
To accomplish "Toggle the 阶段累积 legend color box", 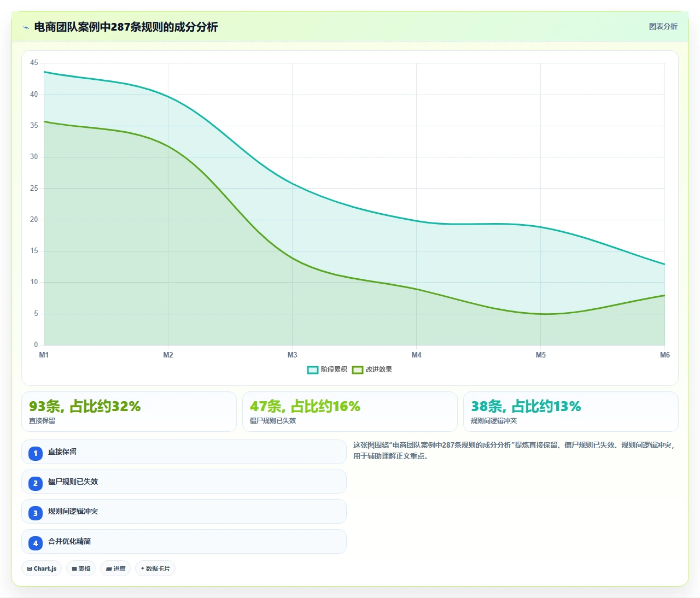I will (x=313, y=370).
